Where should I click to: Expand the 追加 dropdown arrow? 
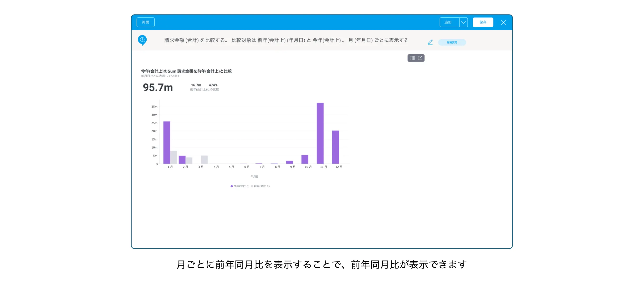(x=463, y=22)
